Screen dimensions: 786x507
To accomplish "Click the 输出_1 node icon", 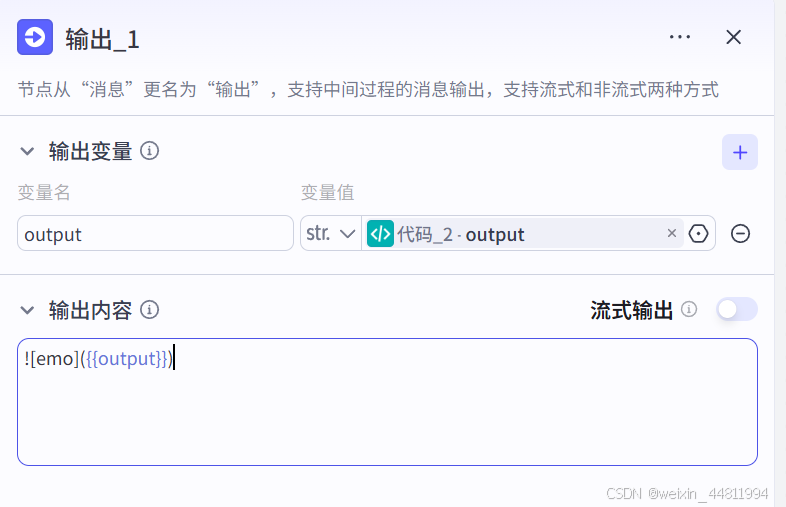I will tap(35, 37).
